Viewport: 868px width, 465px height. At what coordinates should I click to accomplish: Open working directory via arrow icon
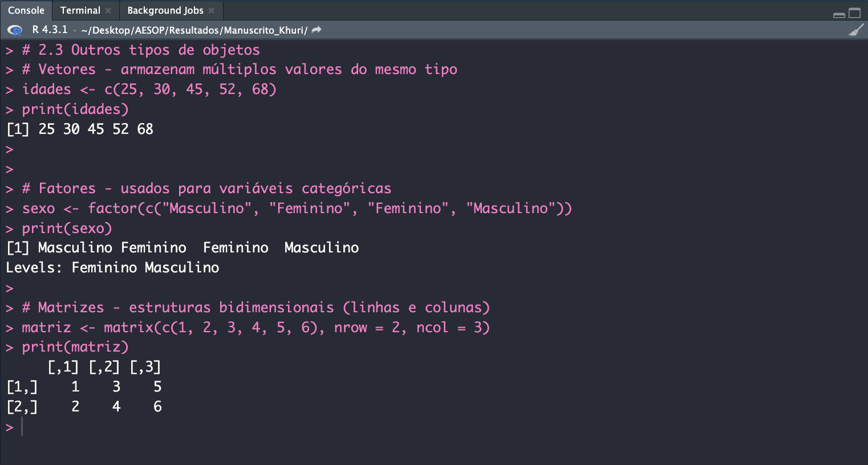point(317,30)
